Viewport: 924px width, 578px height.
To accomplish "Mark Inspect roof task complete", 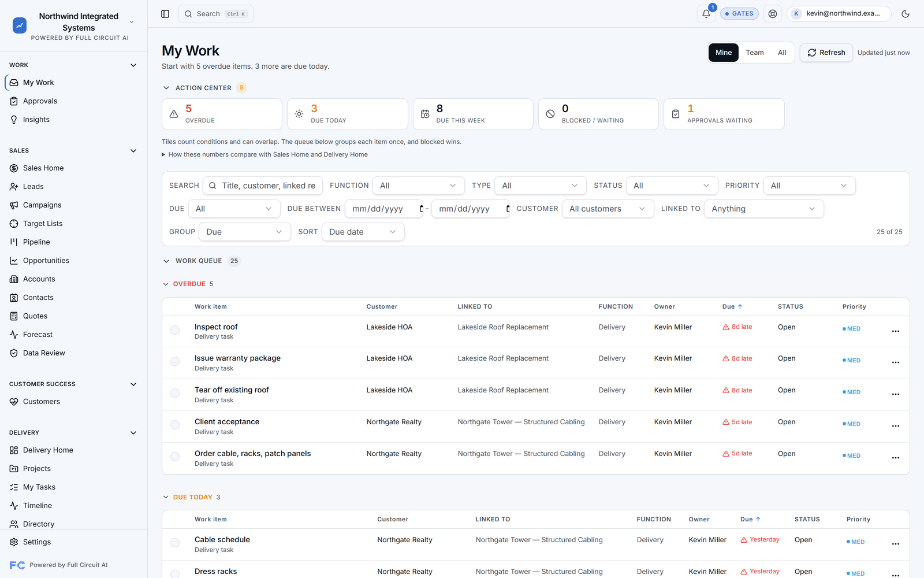I will pos(175,330).
